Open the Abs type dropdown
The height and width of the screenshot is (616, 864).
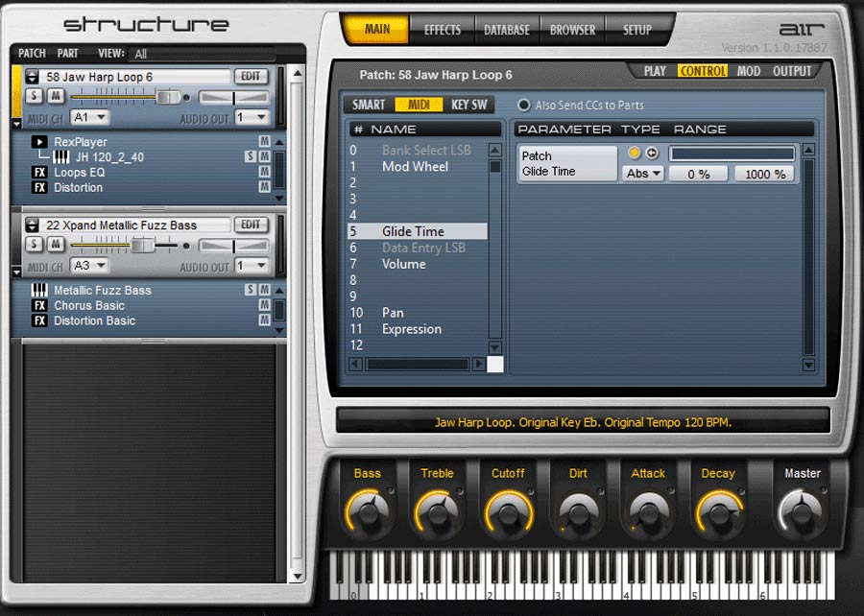[x=641, y=173]
